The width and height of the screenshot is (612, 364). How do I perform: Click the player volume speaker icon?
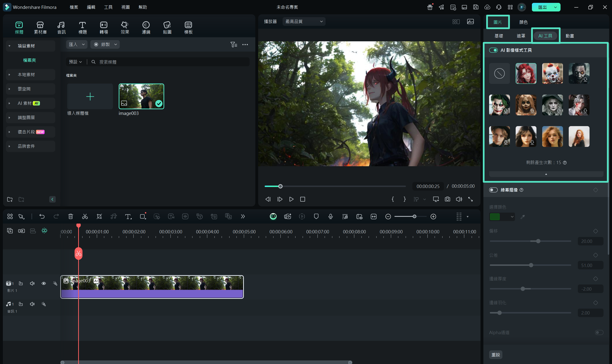[x=459, y=199]
